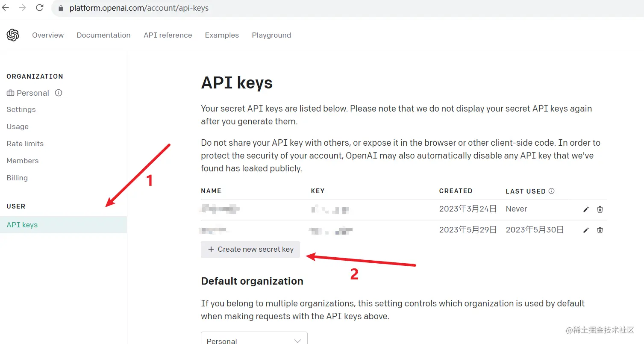Image resolution: width=644 pixels, height=344 pixels.
Task: Edit the key created 2023年3月24日
Action: click(586, 209)
